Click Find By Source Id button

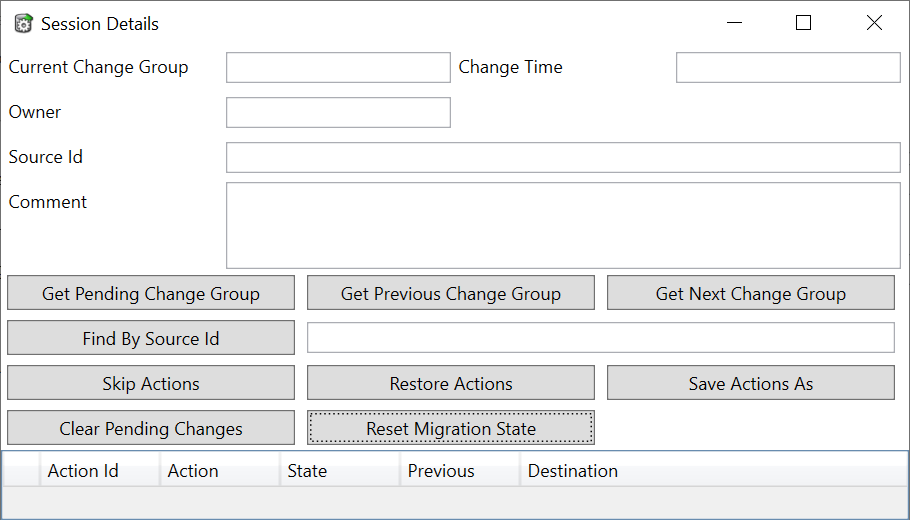click(x=151, y=338)
